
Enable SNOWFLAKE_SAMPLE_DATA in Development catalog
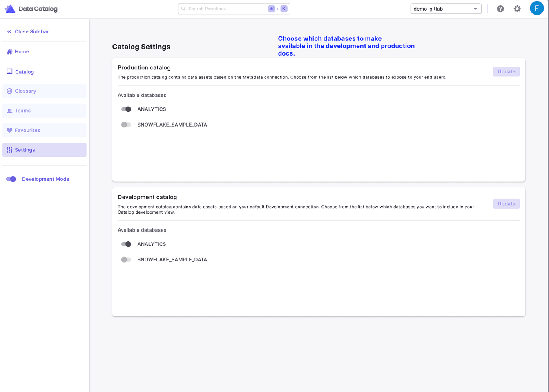point(126,260)
